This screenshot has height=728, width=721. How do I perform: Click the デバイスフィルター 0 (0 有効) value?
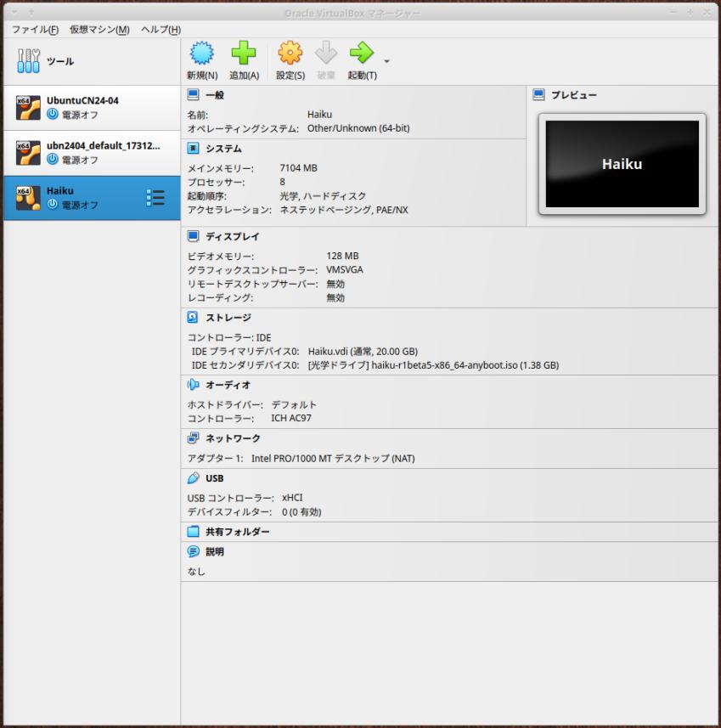tap(301, 511)
